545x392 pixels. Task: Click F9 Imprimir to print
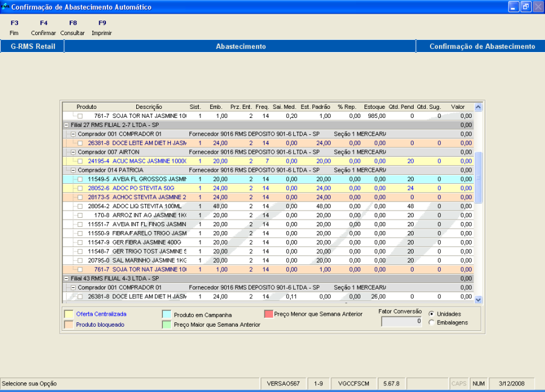(x=102, y=27)
